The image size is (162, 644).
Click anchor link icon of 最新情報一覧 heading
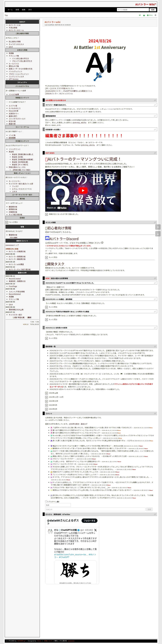[x=155, y=346]
